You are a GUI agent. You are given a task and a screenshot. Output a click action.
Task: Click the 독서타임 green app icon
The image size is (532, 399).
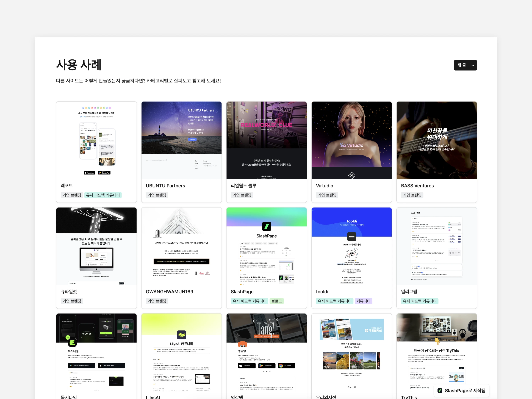[x=72, y=342]
